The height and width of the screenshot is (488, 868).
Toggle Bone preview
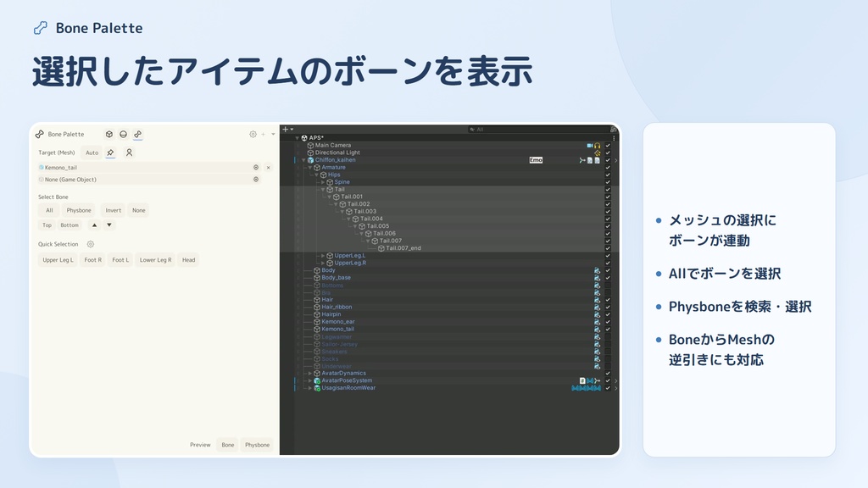[x=227, y=445]
